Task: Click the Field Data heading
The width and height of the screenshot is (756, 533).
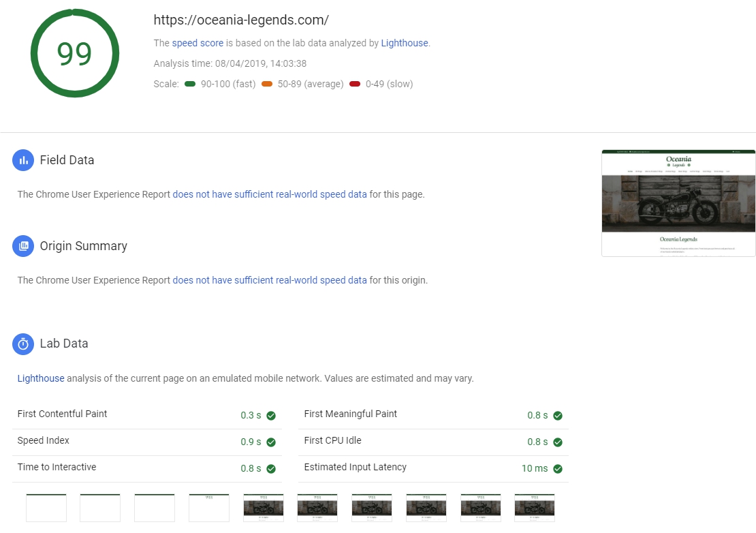Action: coord(67,160)
